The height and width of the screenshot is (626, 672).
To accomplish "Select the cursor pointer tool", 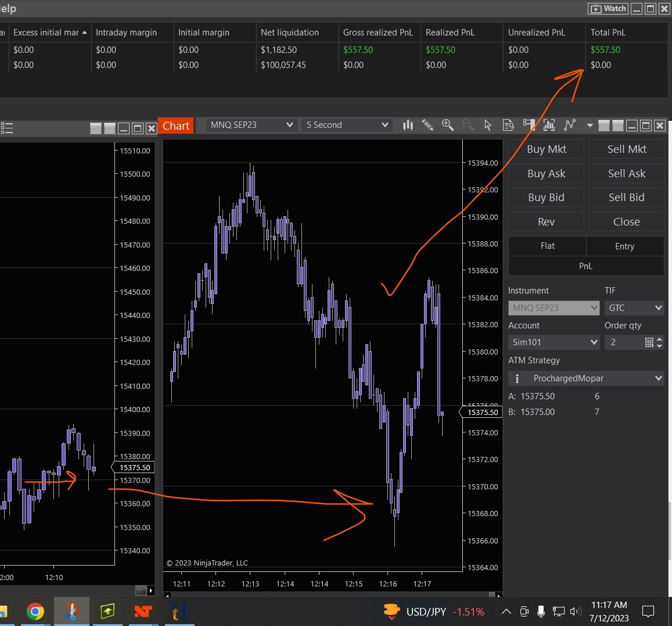I will point(488,125).
